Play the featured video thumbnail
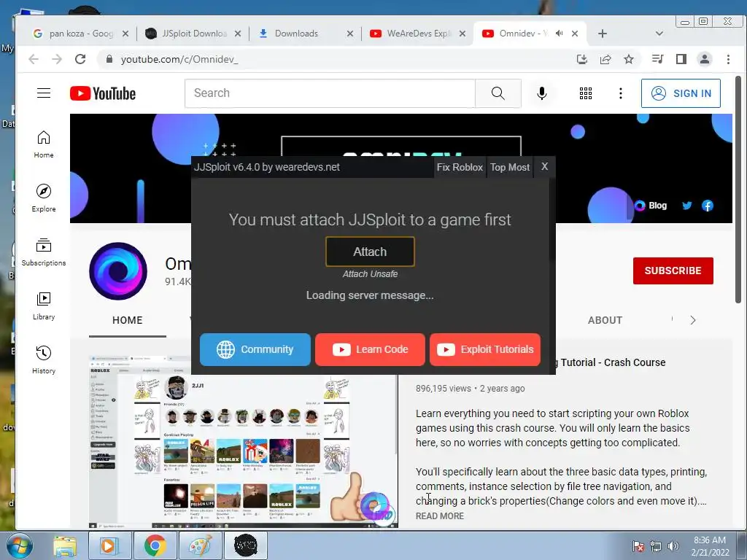Screen dimensions: 747x560 tap(244, 441)
